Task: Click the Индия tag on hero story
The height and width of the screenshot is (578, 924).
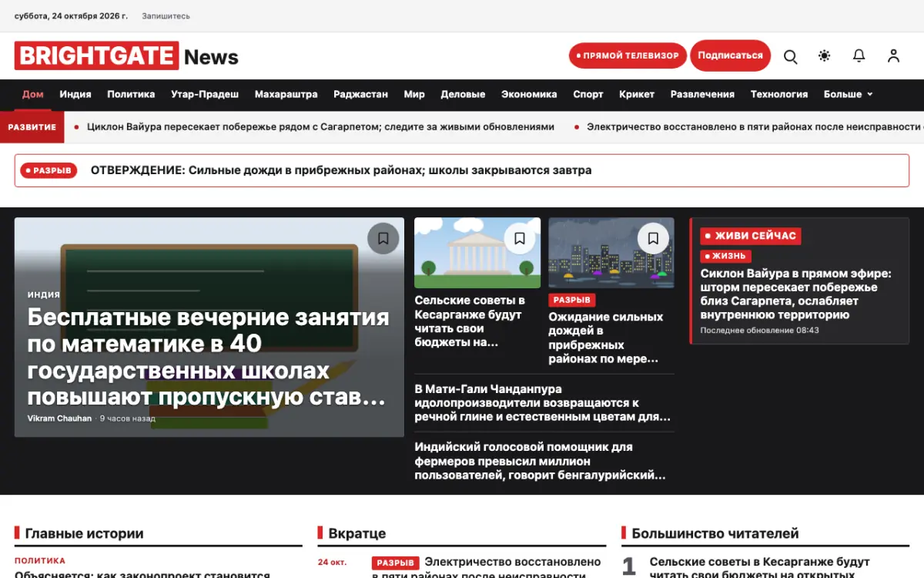Action: 44,294
